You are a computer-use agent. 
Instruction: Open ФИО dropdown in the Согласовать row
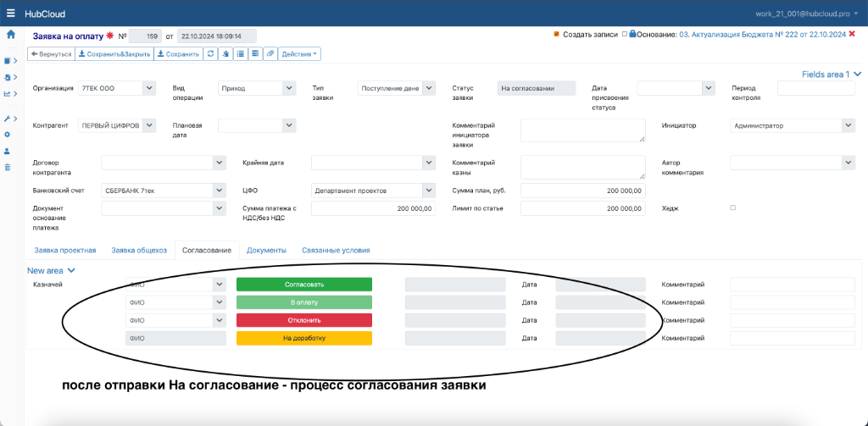pyautogui.click(x=220, y=285)
